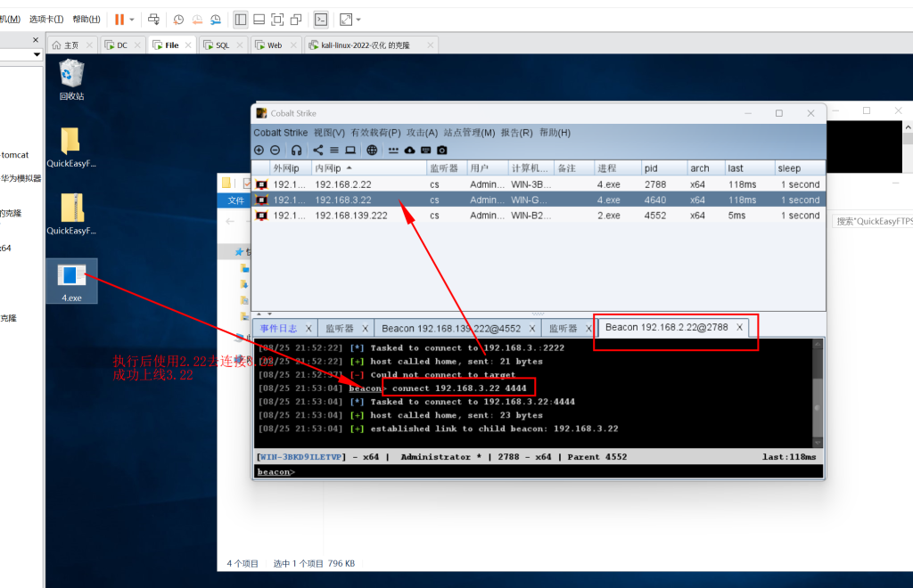Click the pivot graph (share) toolbar icon
The width and height of the screenshot is (913, 588).
coord(318,150)
